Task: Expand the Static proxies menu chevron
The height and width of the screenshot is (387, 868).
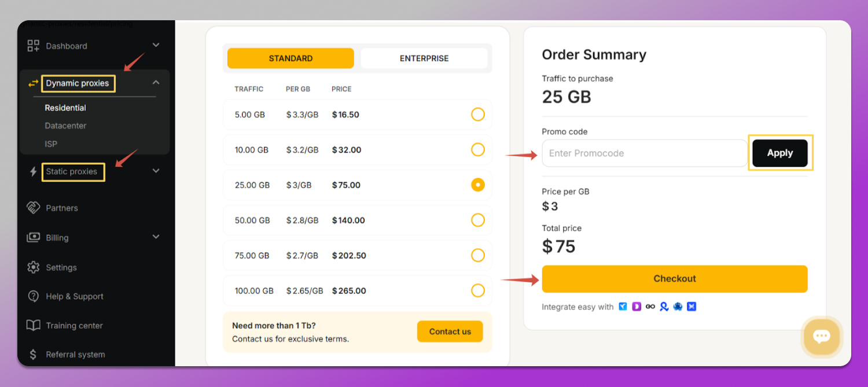Action: [156, 171]
